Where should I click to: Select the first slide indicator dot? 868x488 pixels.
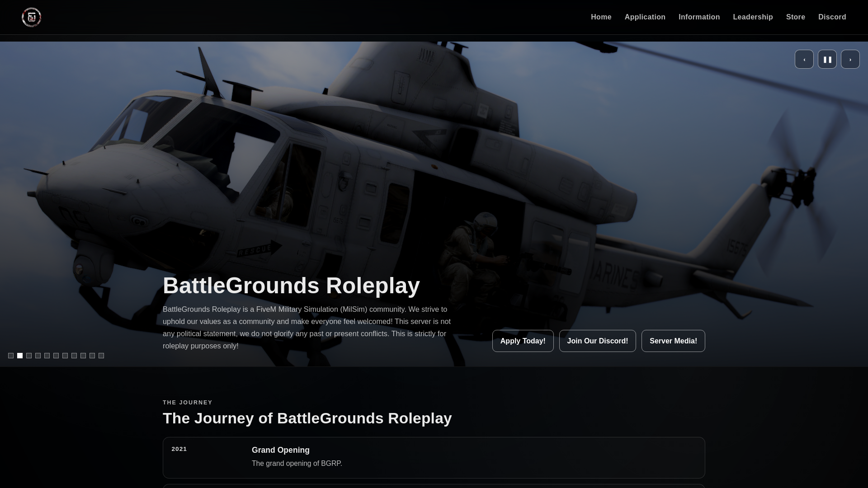(11, 356)
